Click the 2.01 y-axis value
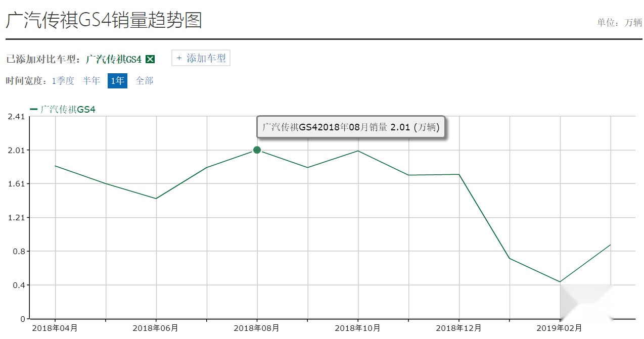644x339 pixels. pos(16,150)
